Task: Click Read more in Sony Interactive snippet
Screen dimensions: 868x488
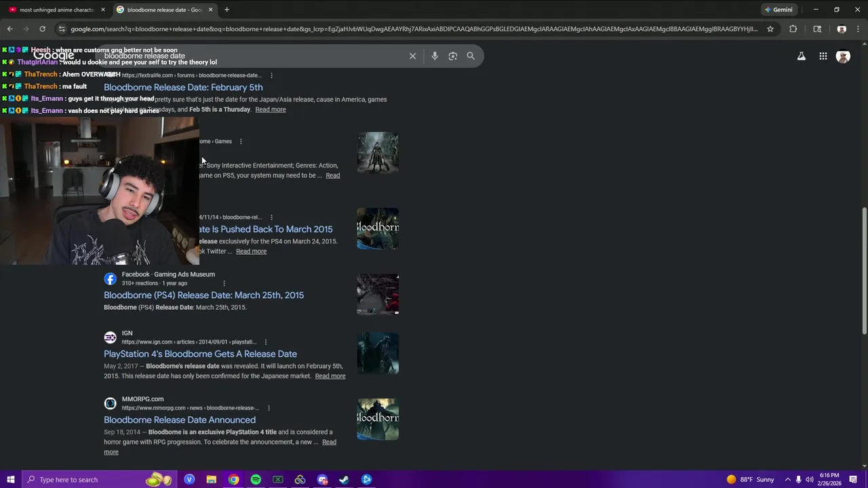Action: click(x=333, y=176)
